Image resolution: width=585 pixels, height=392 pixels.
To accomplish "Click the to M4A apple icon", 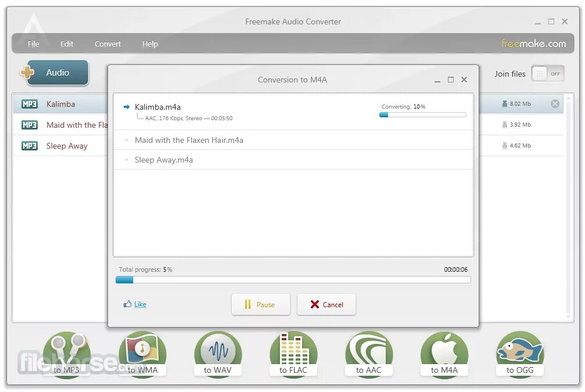I will [444, 355].
